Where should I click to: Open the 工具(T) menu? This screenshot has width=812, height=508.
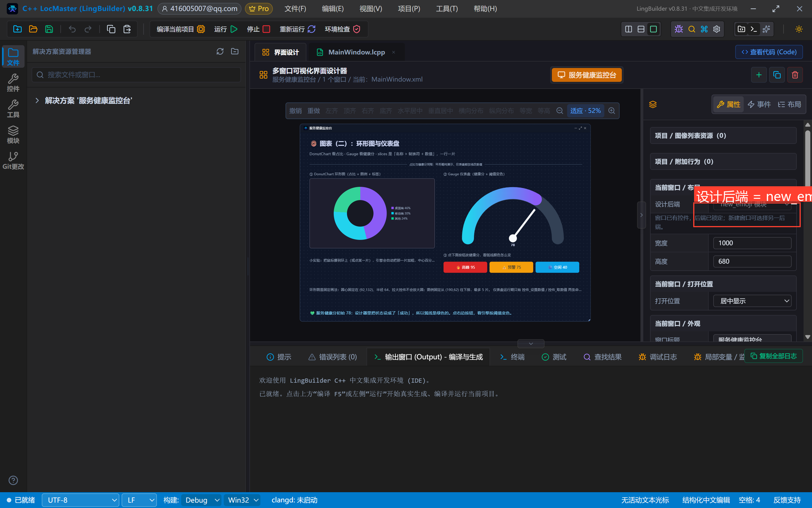[446, 9]
